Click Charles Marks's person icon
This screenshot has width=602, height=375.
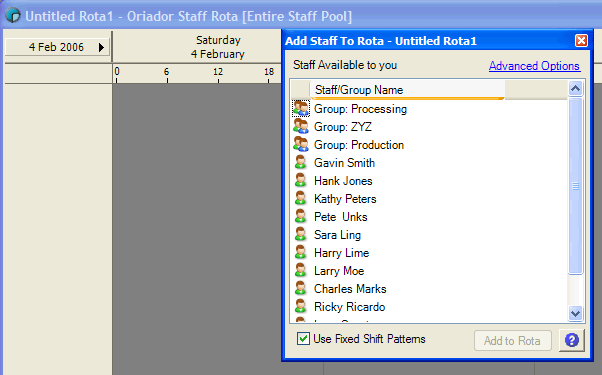click(301, 289)
